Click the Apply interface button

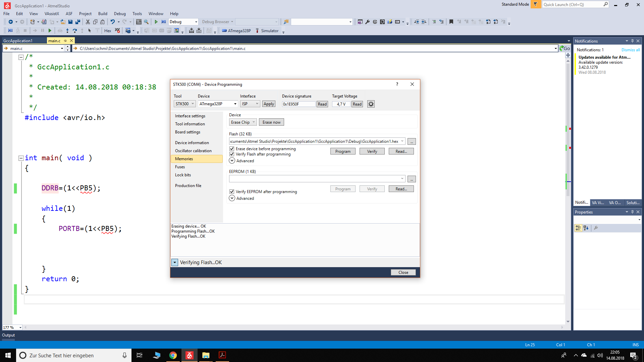pos(269,104)
